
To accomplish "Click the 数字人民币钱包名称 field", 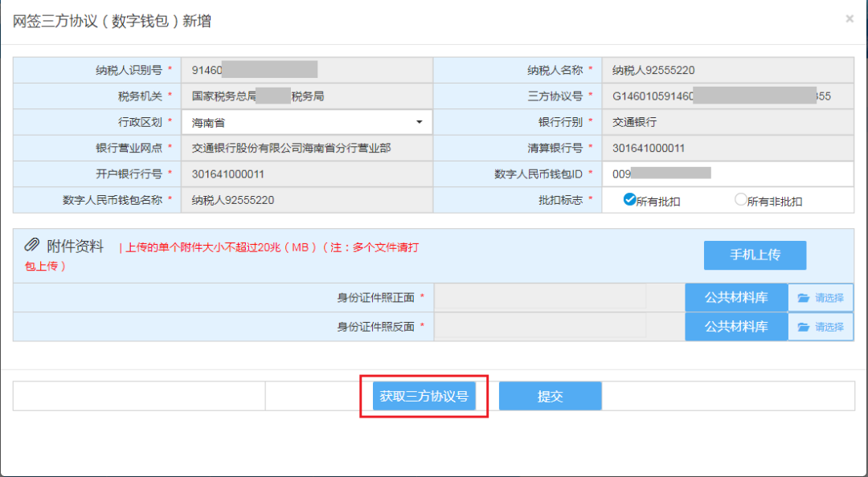I will click(x=305, y=200).
